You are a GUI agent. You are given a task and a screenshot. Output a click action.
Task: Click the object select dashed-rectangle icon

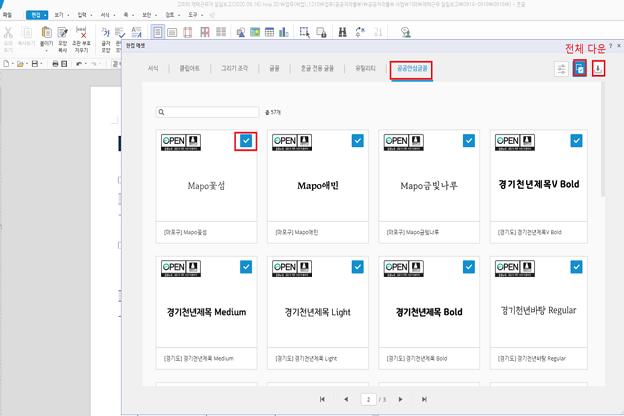point(305,32)
